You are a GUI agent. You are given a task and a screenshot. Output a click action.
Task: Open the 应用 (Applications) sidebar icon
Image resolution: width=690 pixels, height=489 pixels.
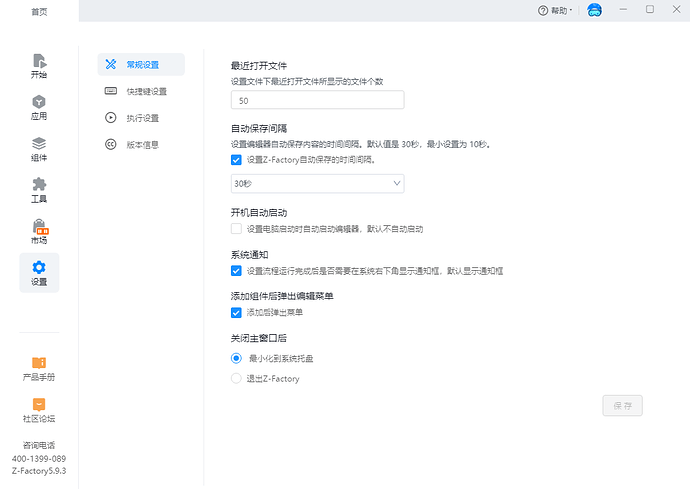39,103
